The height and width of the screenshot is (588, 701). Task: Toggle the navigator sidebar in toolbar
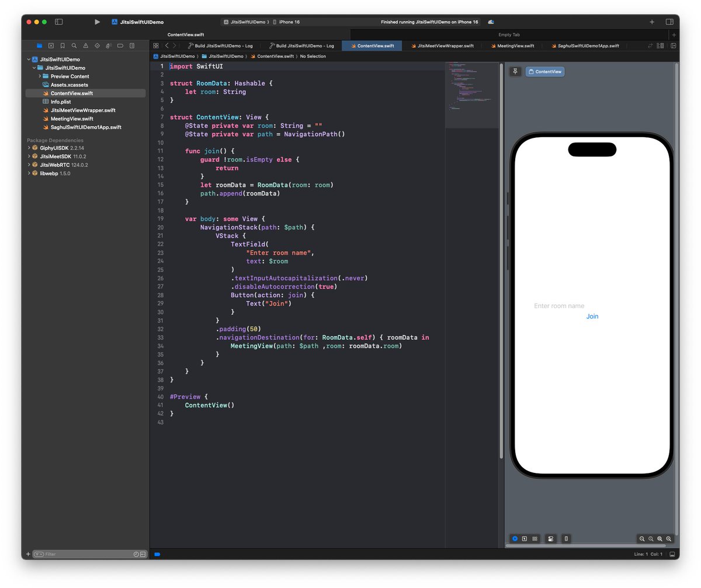58,22
